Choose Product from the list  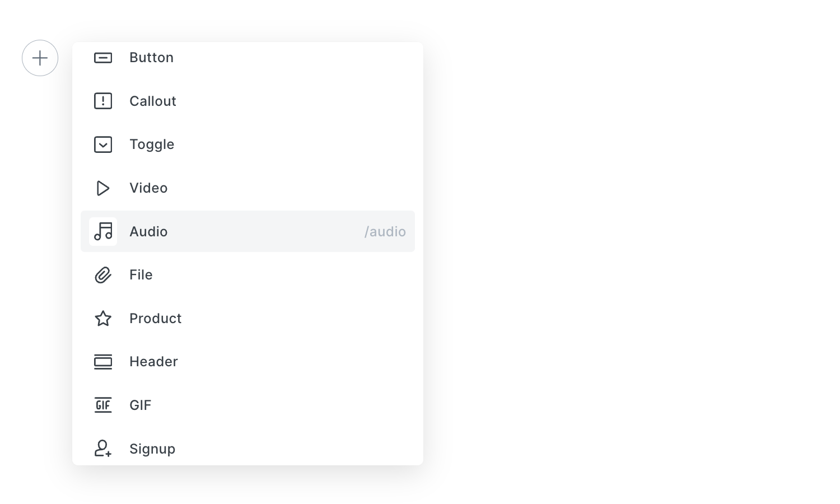[248, 318]
